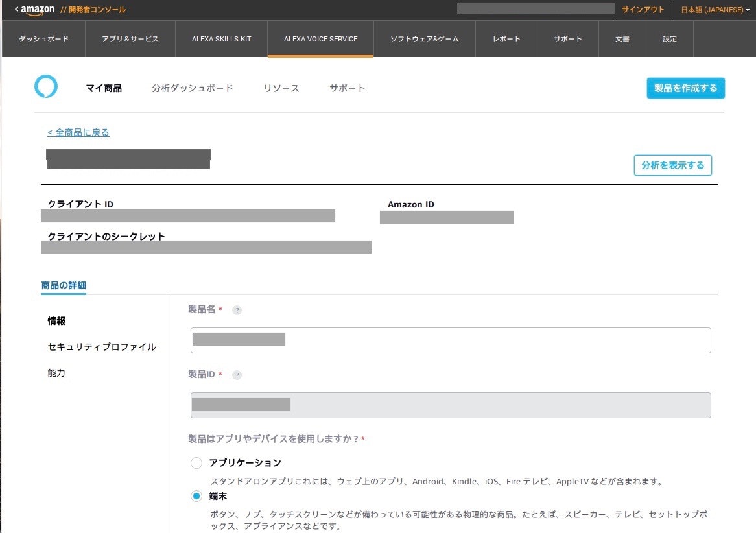Screen dimensions: 756x533
Task: Open help icon next to 製品ID
Action: (237, 375)
